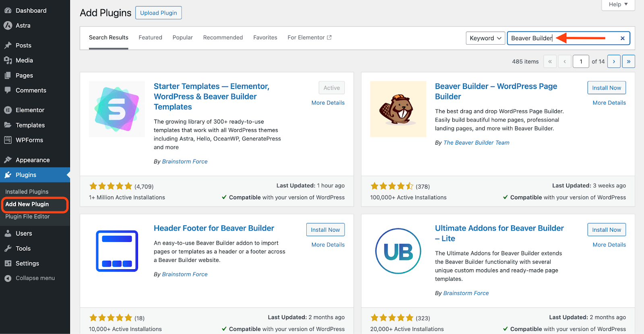The image size is (644, 334).
Task: Click the Starter Templates plugin logo
Action: point(117,109)
